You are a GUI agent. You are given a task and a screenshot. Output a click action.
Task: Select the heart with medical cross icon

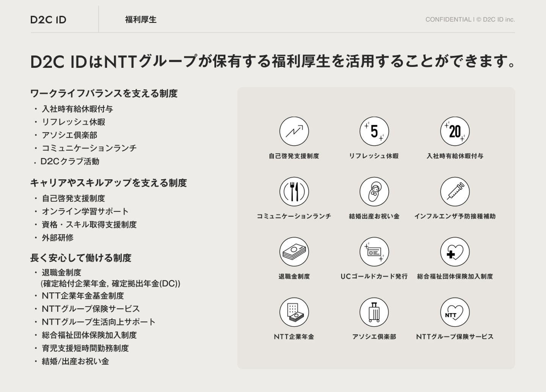[x=455, y=252]
